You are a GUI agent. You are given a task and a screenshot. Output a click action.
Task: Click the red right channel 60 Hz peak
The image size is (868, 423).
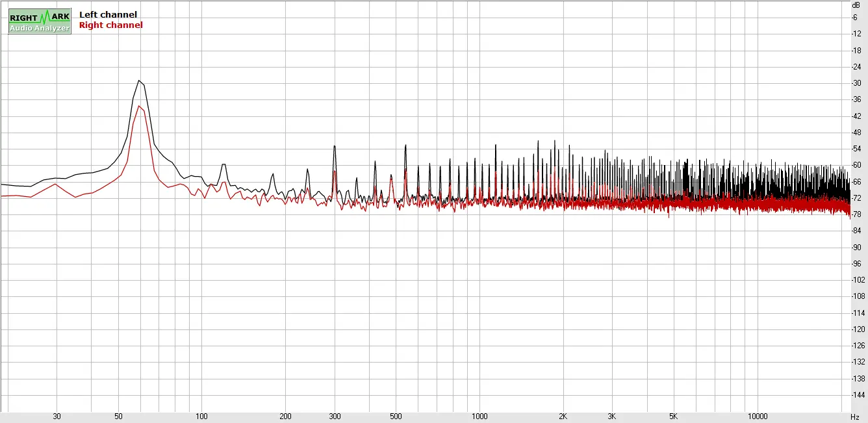[139, 107]
